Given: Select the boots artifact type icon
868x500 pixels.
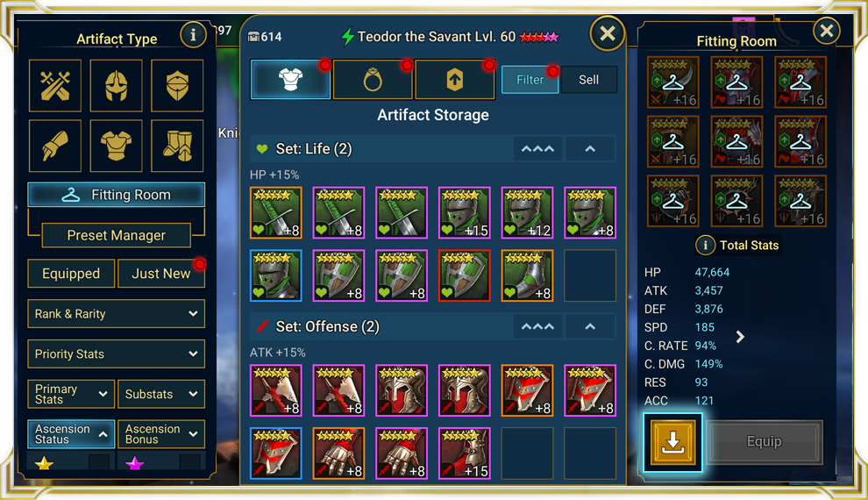Looking at the screenshot, I should (177, 146).
